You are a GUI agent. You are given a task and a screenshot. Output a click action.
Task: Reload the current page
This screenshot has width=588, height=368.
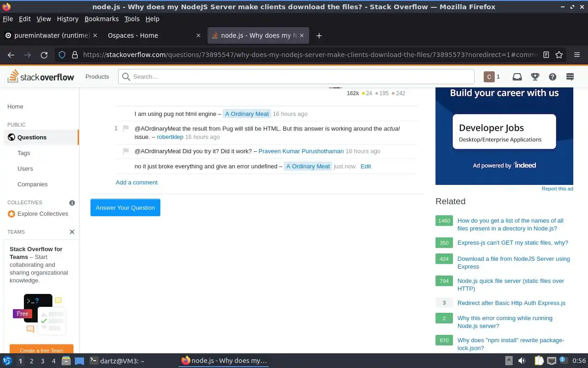click(x=44, y=55)
